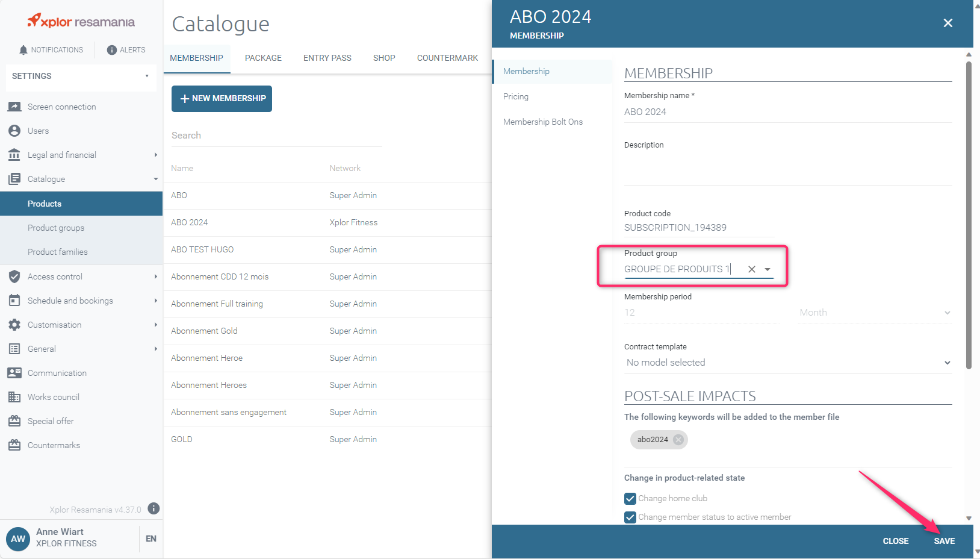This screenshot has width=980, height=559.
Task: Click the Screen connection sidebar icon
Action: click(x=14, y=107)
